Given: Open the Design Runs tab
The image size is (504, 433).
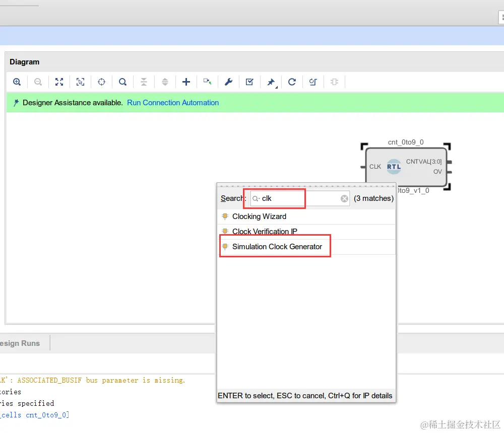Looking at the screenshot, I should coord(20,343).
